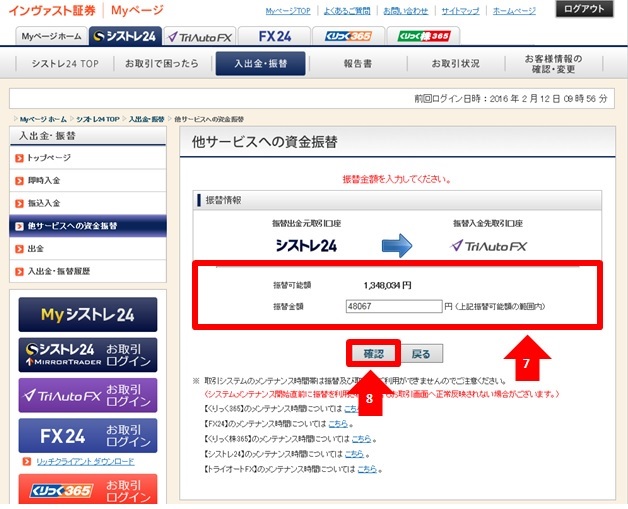Open the くりっく株365 service tab

tap(423, 36)
